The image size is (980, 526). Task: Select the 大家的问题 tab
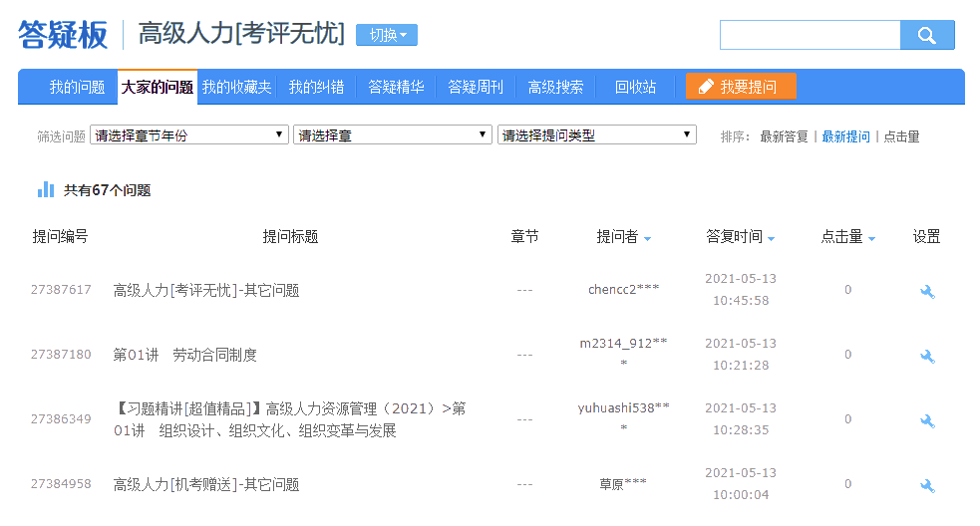(x=157, y=87)
